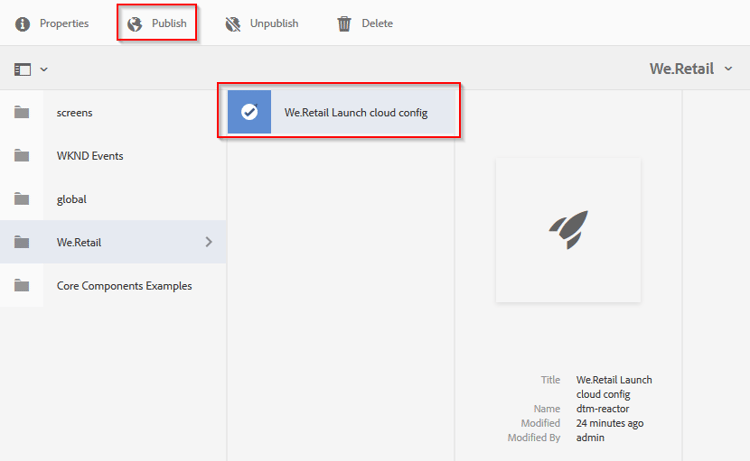Unpublish the selected configuration
The height and width of the screenshot is (461, 750).
262,23
